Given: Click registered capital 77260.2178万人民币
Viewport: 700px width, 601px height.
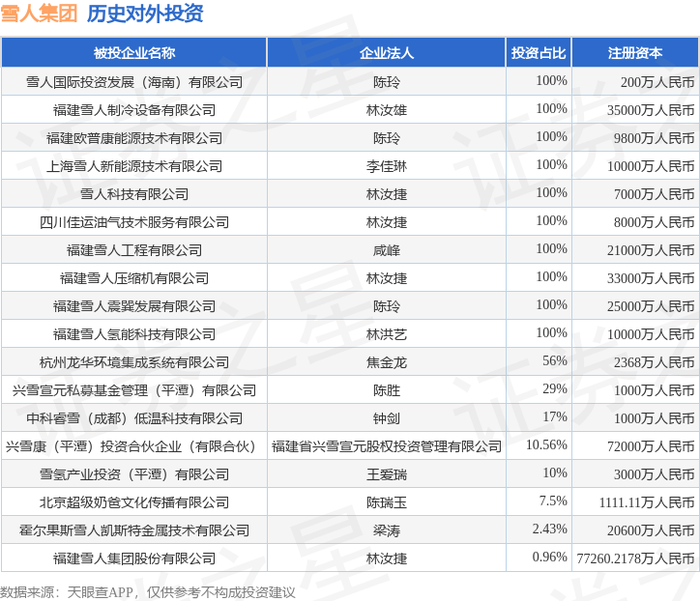Looking at the screenshot, I should click(x=636, y=558).
